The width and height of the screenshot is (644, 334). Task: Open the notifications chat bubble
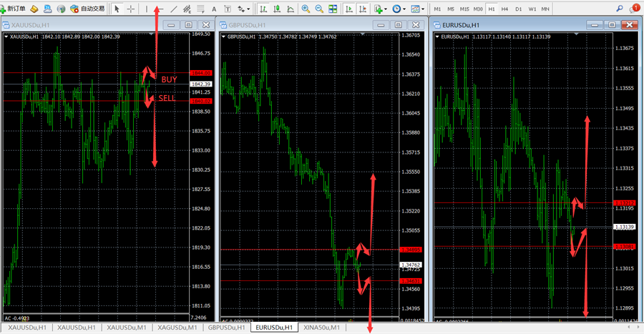point(635,9)
